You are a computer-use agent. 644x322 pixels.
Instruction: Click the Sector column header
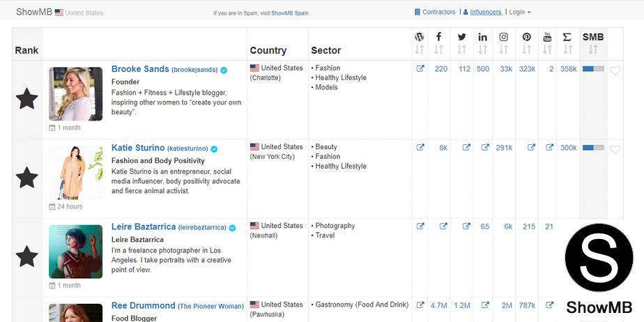pos(326,50)
